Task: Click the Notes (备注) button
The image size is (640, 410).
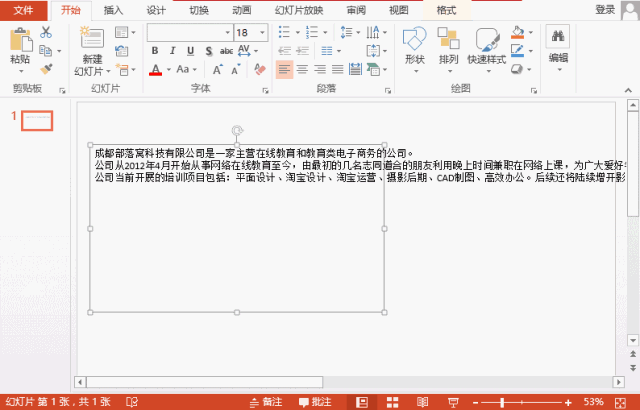Action: tap(265, 401)
